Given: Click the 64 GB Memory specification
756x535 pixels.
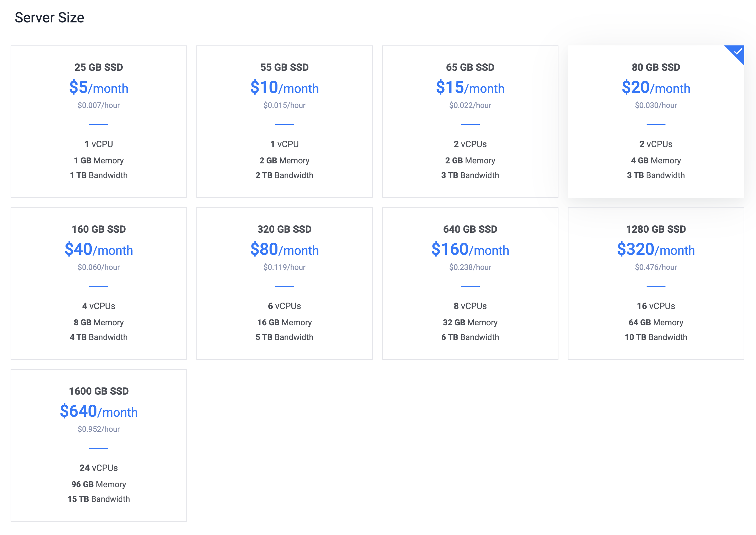Looking at the screenshot, I should click(x=655, y=322).
